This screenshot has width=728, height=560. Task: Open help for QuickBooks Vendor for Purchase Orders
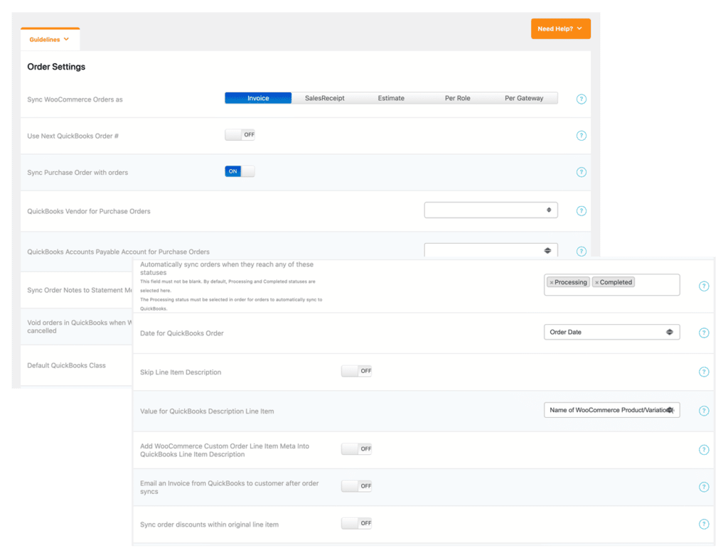coord(582,210)
